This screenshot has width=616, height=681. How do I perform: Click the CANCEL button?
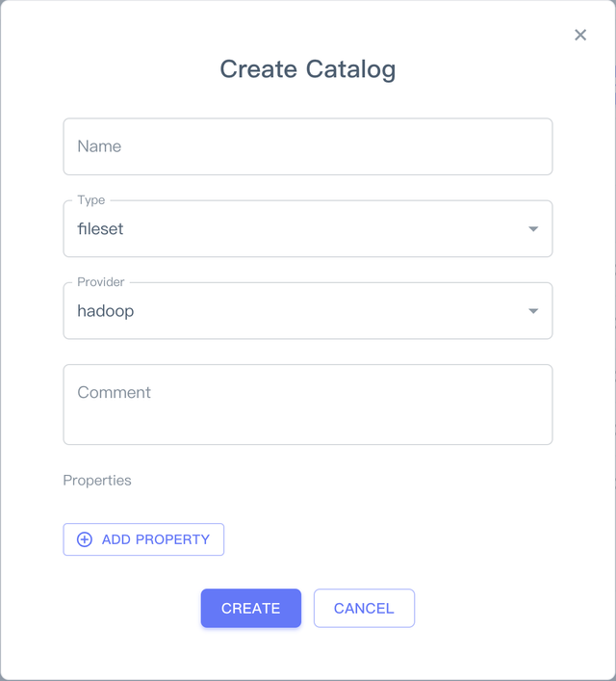[x=364, y=608]
